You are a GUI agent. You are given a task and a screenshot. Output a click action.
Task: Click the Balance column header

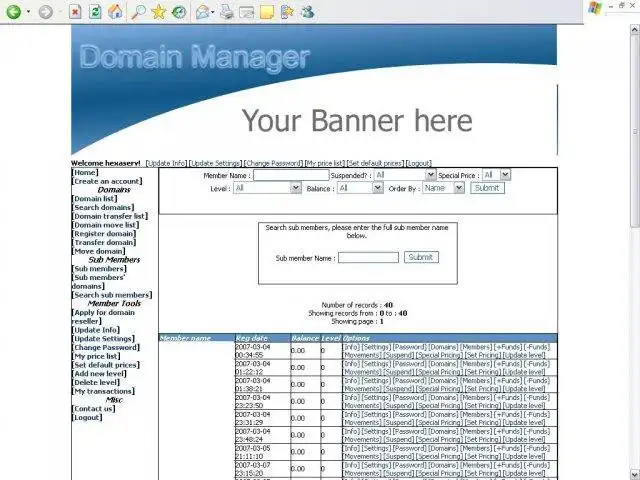coord(305,338)
